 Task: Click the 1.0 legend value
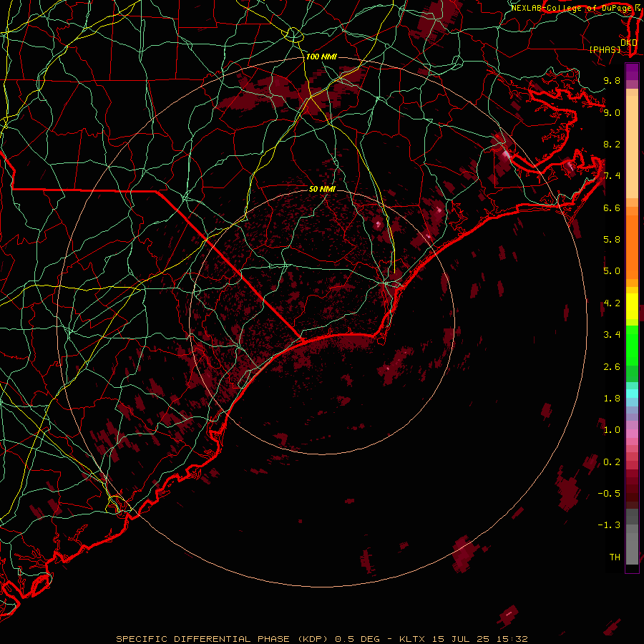click(x=612, y=430)
